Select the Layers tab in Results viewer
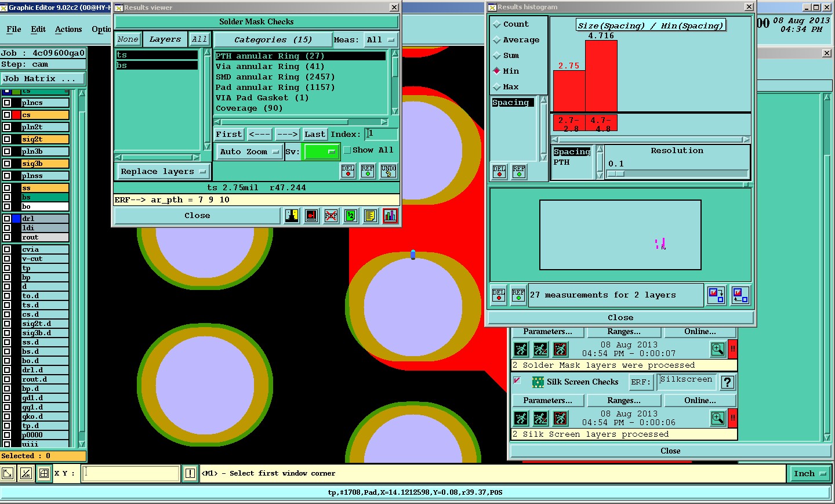Image resolution: width=835 pixels, height=504 pixels. [165, 39]
